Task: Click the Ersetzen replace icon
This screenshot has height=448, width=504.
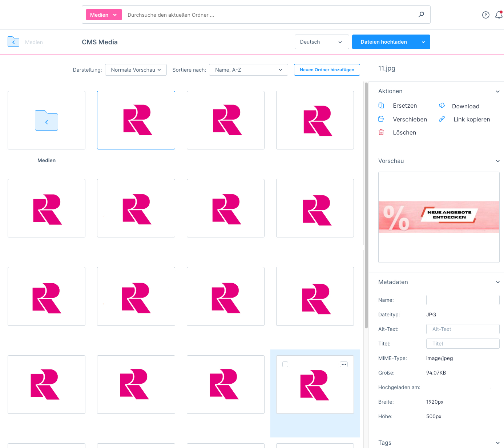Action: point(381,105)
